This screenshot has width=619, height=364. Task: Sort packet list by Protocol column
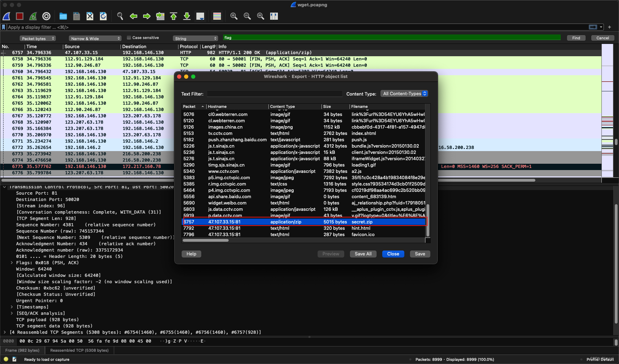[x=189, y=46]
